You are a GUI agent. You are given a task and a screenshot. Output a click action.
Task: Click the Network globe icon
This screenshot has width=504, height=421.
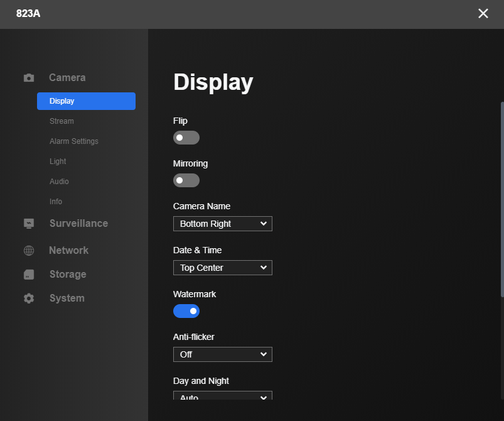[29, 251]
